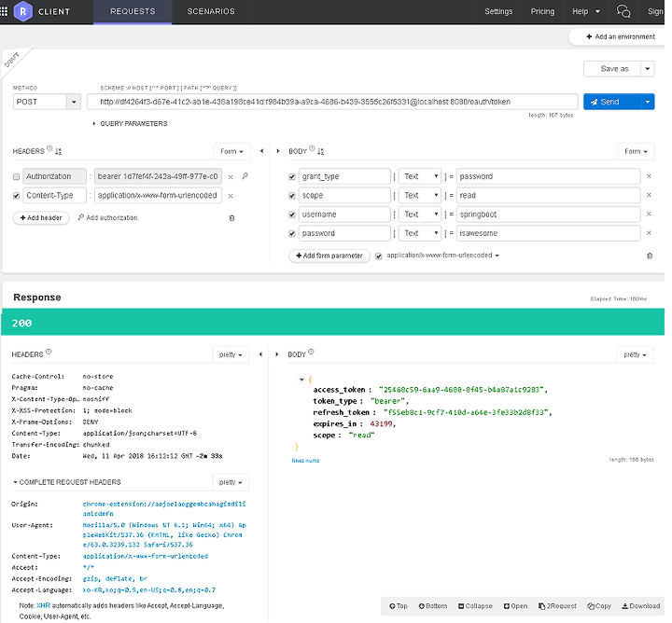Open Help menu
This screenshot has width=672, height=623.
click(586, 11)
